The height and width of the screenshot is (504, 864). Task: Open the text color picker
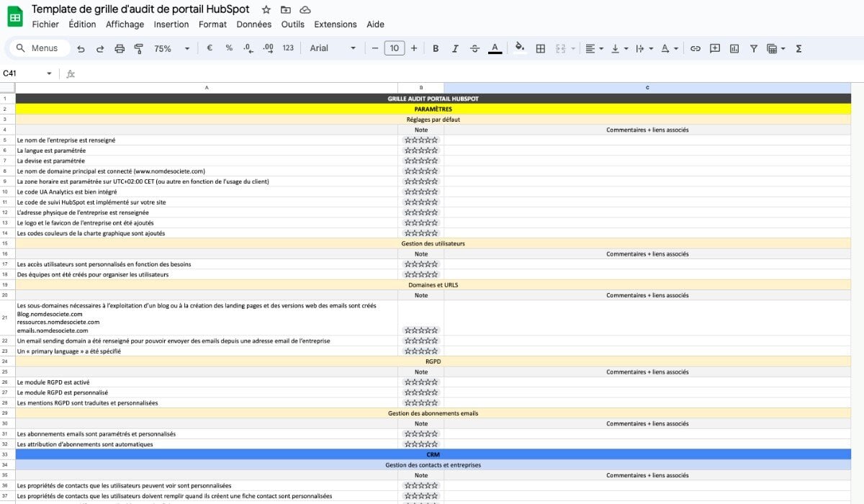tap(495, 48)
